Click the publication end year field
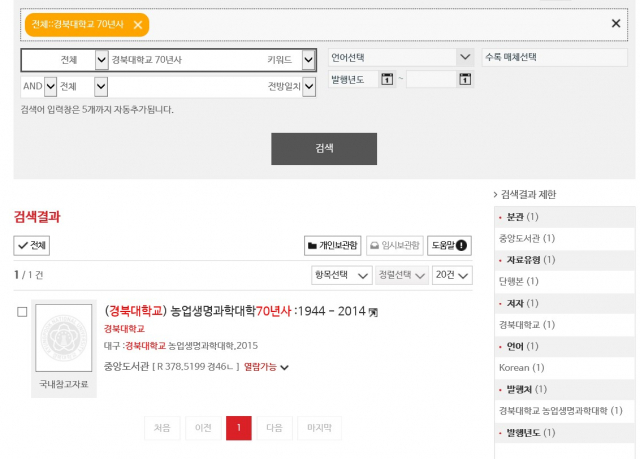This screenshot has height=459, width=640. [431, 79]
